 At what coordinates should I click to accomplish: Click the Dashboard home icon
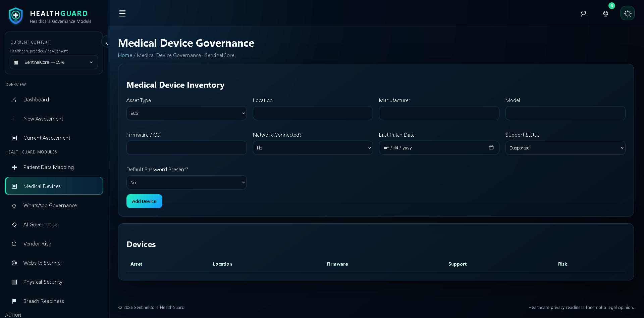pos(14,100)
